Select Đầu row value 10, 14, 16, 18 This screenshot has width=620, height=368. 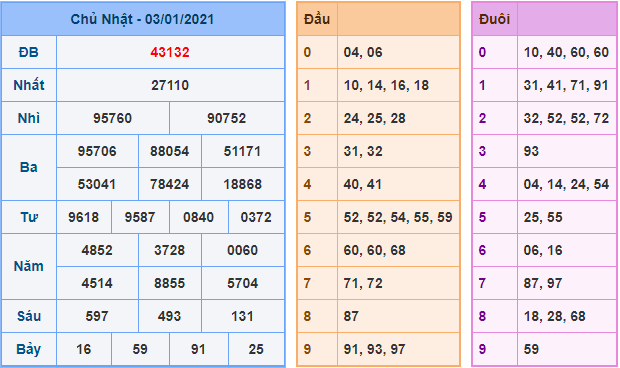[x=386, y=85]
